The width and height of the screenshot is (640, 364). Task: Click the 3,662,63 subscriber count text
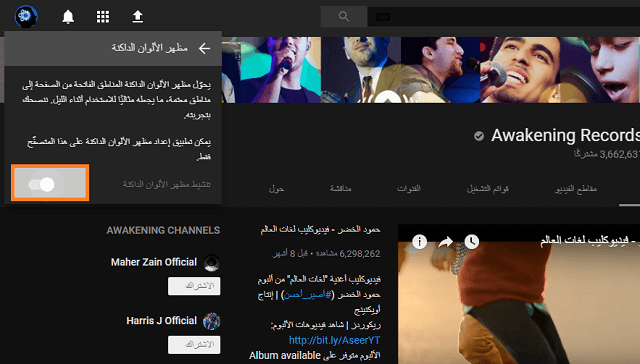pos(607,154)
